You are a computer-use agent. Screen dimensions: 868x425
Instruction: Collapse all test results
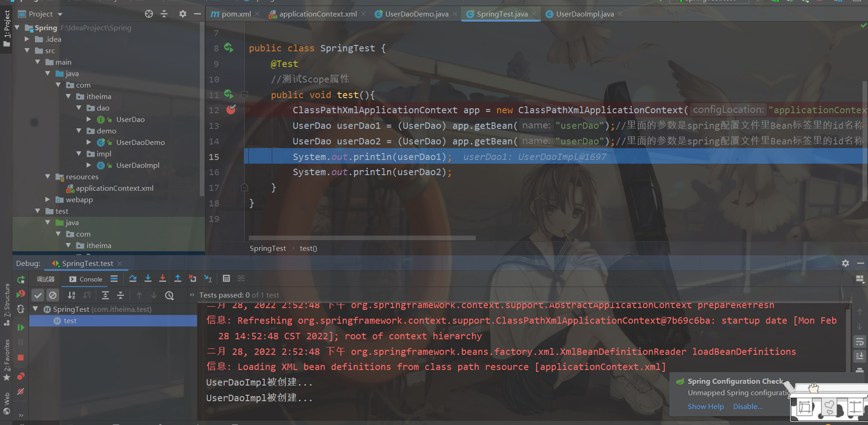click(x=121, y=295)
